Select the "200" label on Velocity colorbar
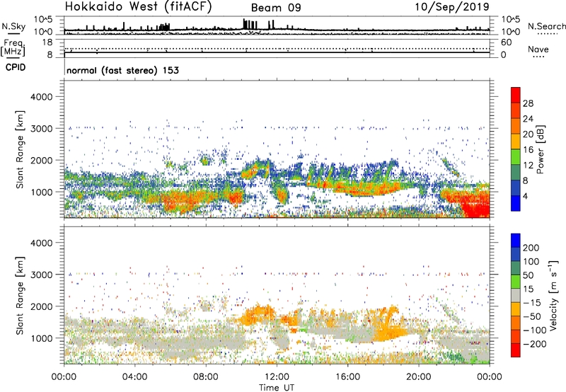This screenshot has width=566, height=392. tap(531, 248)
